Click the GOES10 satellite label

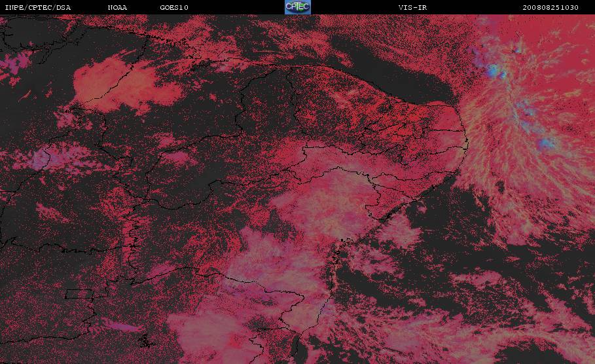point(174,8)
